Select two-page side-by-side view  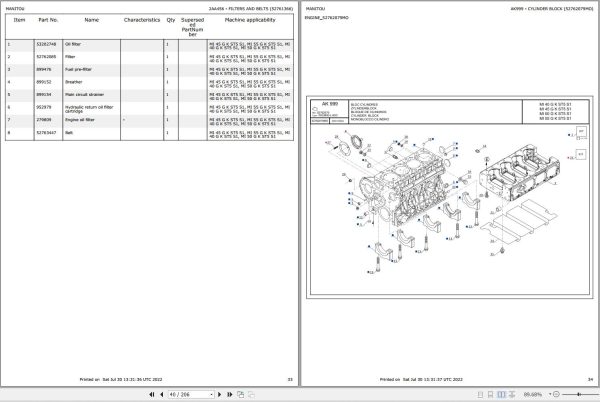(x=501, y=394)
